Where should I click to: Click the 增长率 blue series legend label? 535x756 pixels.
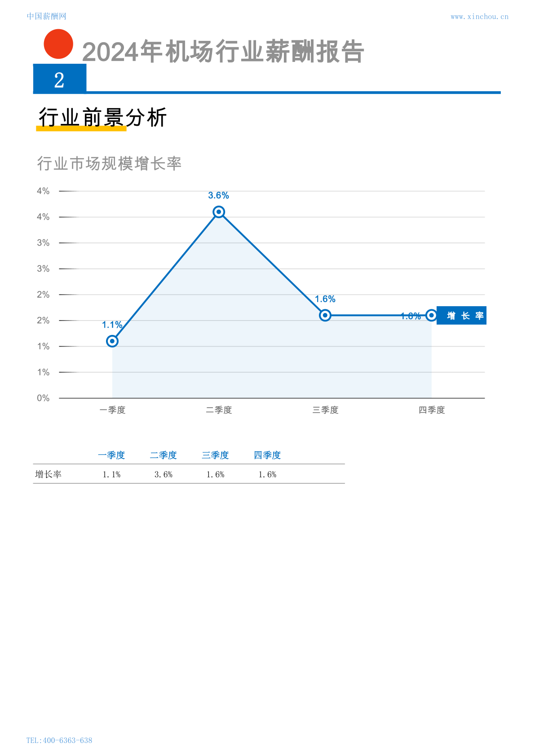coord(462,316)
